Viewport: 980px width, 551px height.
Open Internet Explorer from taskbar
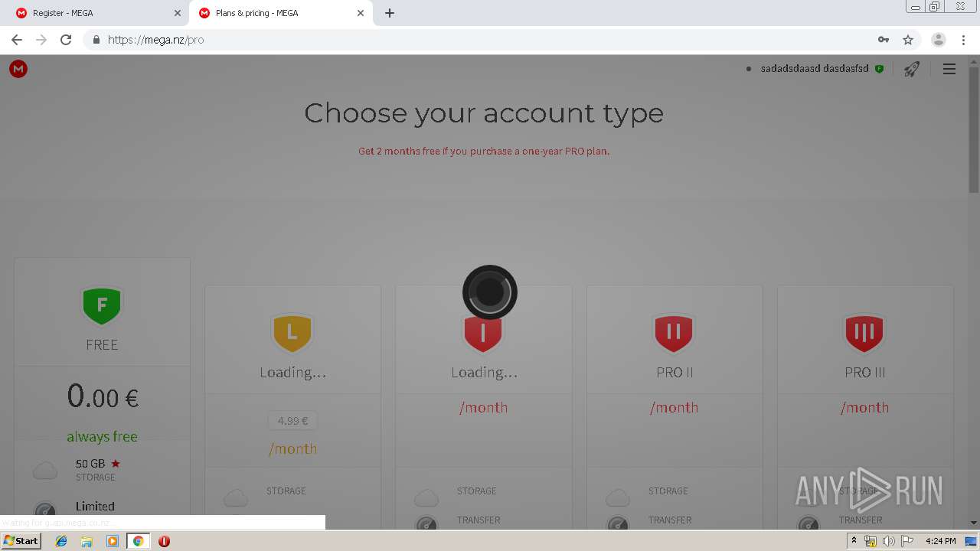[x=61, y=541]
